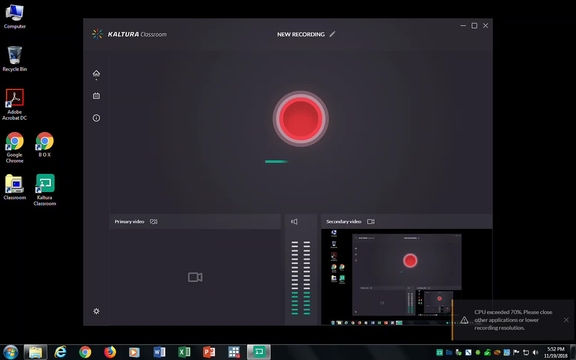576x360 pixels.
Task: Toggle the Secondary video camera icon
Action: click(371, 222)
